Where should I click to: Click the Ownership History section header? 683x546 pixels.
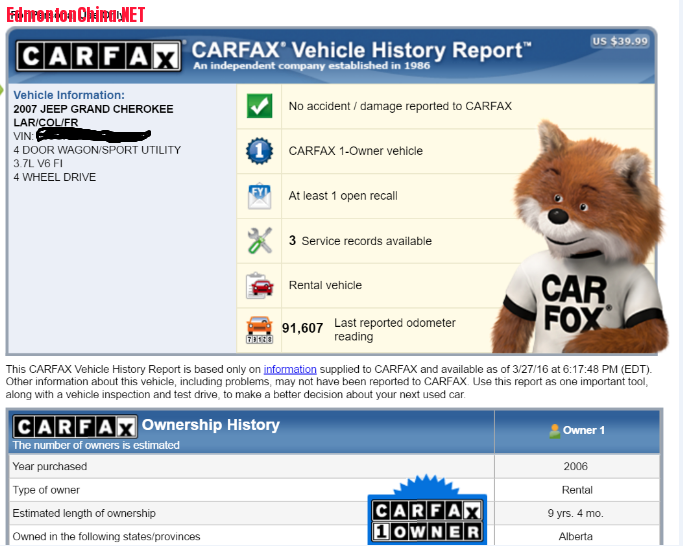click(x=210, y=425)
